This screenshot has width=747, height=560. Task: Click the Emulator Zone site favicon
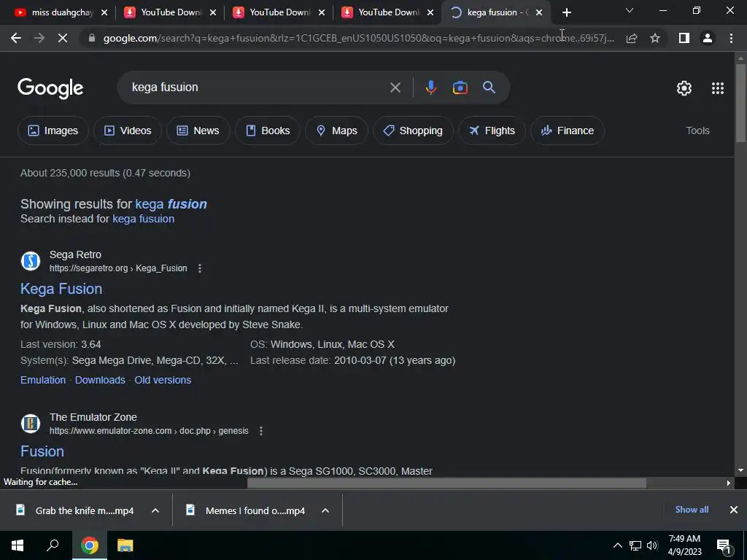pos(31,424)
